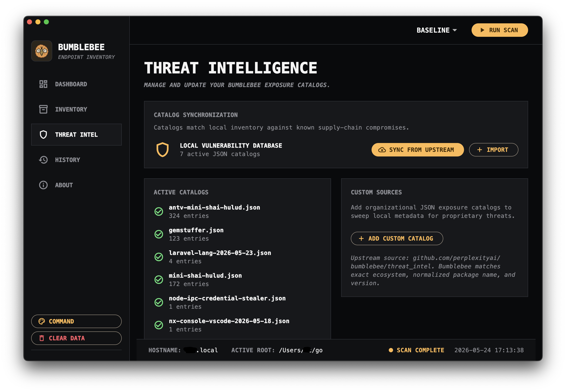Viewport: 566px width, 392px height.
Task: Select the mini-shai-hulud.json catalog name
Action: pos(205,275)
